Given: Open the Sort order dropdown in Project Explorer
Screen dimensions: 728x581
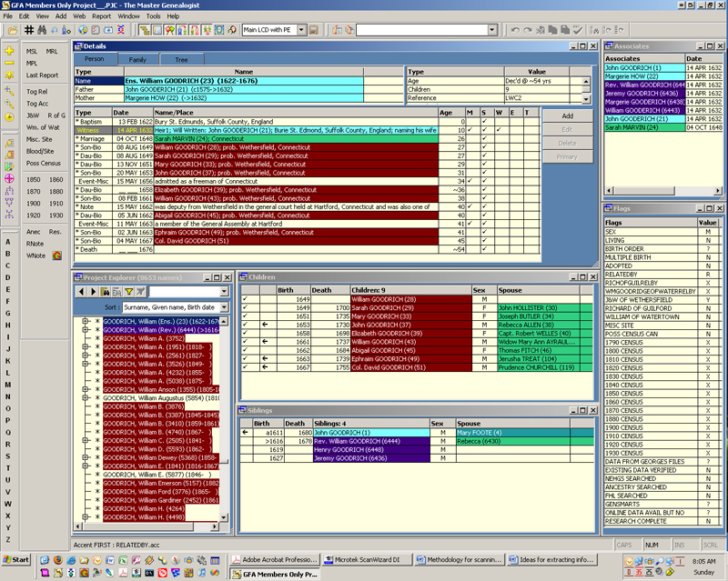Looking at the screenshot, I should (224, 307).
